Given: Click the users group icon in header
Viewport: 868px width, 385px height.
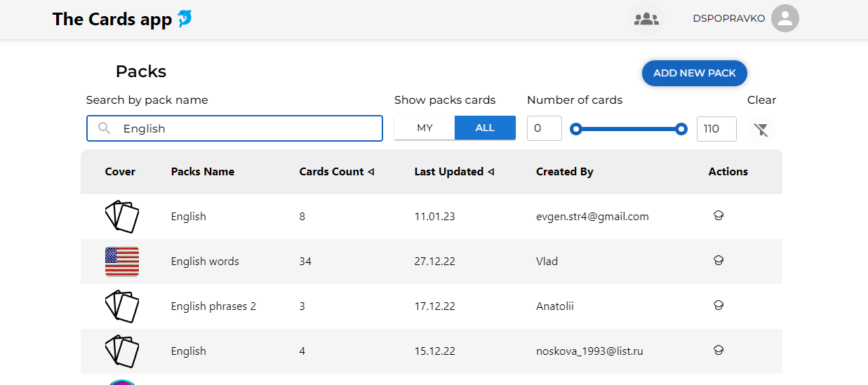Looking at the screenshot, I should tap(646, 19).
